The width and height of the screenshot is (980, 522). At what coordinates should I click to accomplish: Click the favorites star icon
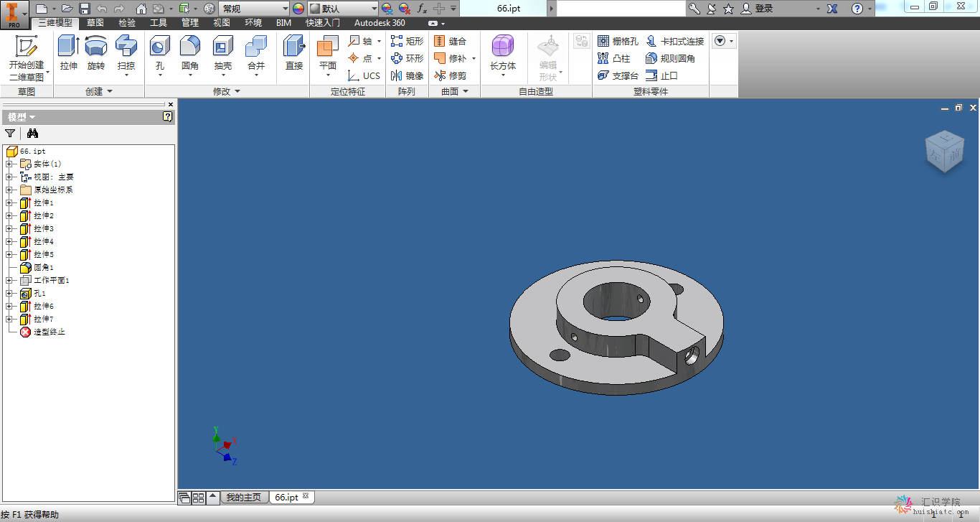pos(729,9)
